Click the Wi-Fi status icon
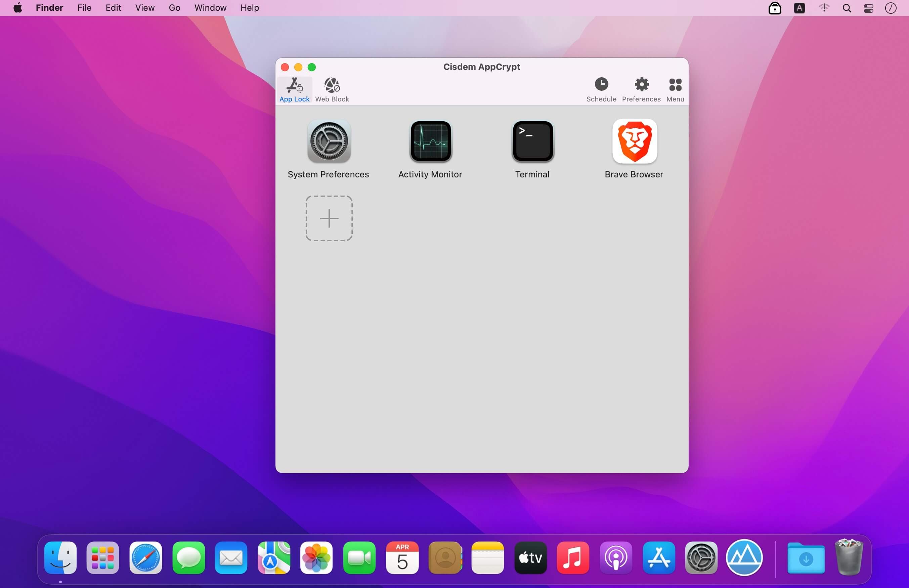This screenshot has height=588, width=909. [824, 8]
